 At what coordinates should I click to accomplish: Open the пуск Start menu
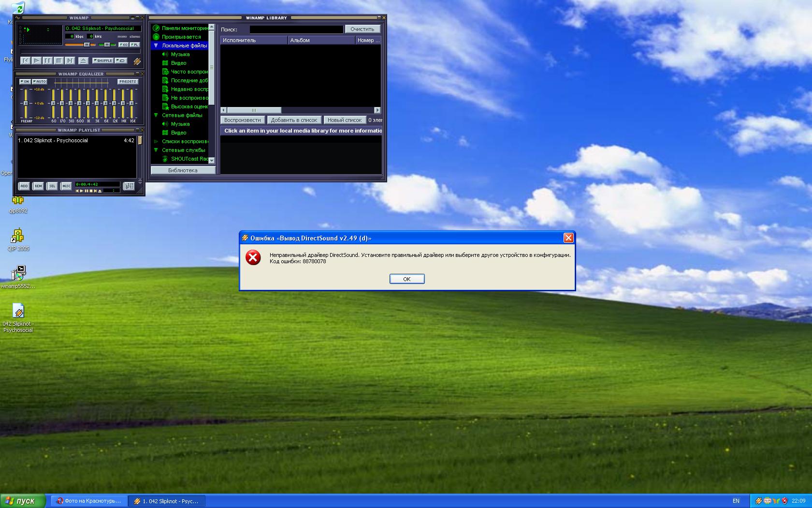tap(22, 501)
